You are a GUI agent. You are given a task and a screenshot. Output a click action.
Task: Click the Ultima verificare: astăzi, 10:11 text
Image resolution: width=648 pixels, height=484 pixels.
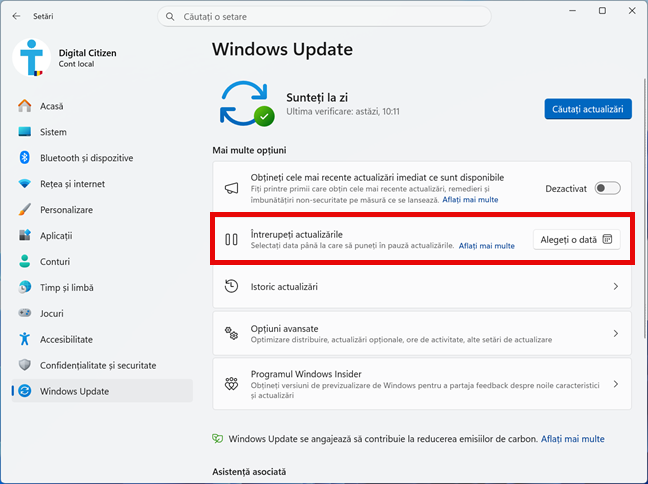pos(343,112)
